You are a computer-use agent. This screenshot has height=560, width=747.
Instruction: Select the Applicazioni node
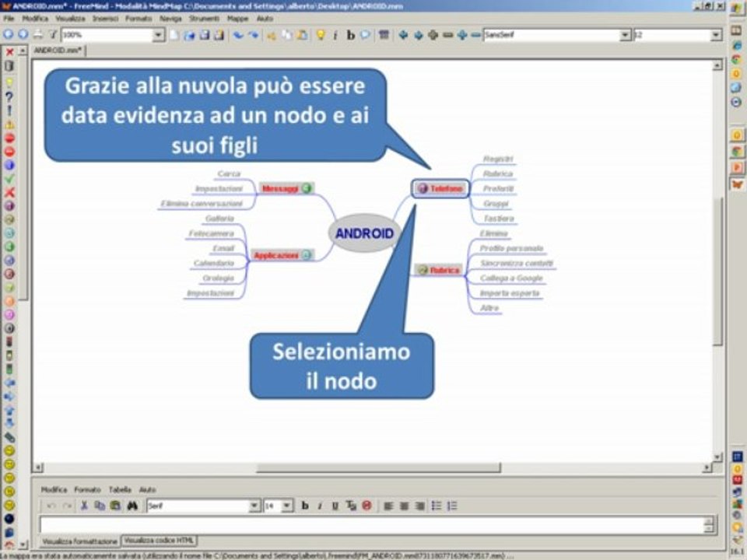[282, 256]
